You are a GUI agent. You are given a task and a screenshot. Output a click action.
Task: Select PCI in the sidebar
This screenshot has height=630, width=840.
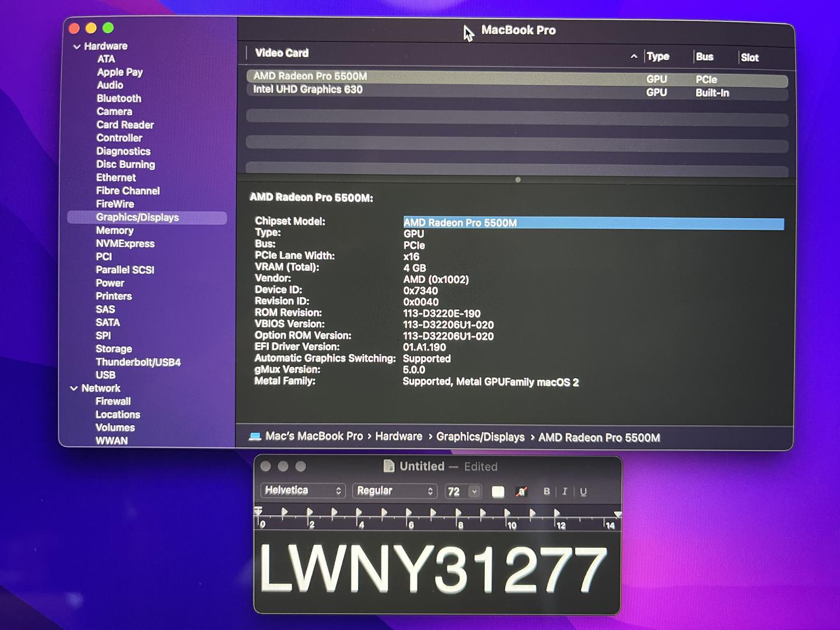pos(104,257)
